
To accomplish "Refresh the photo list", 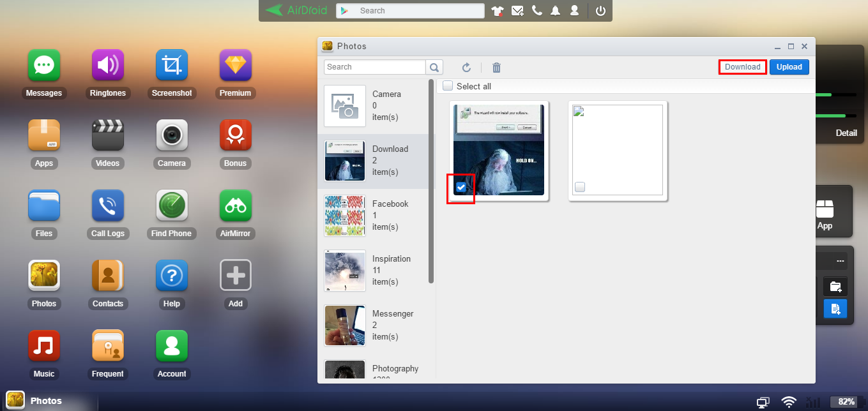I will [x=466, y=67].
